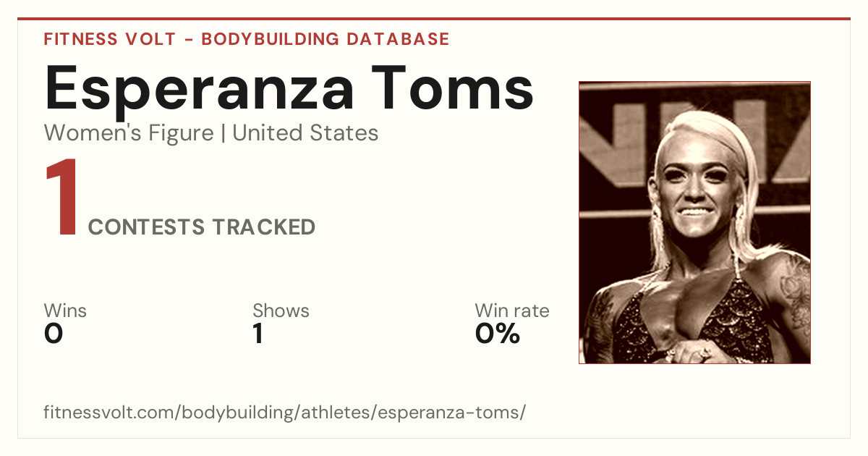This screenshot has width=868, height=456.
Task: Click the word Tracked beside the counter
Action: coord(264,227)
